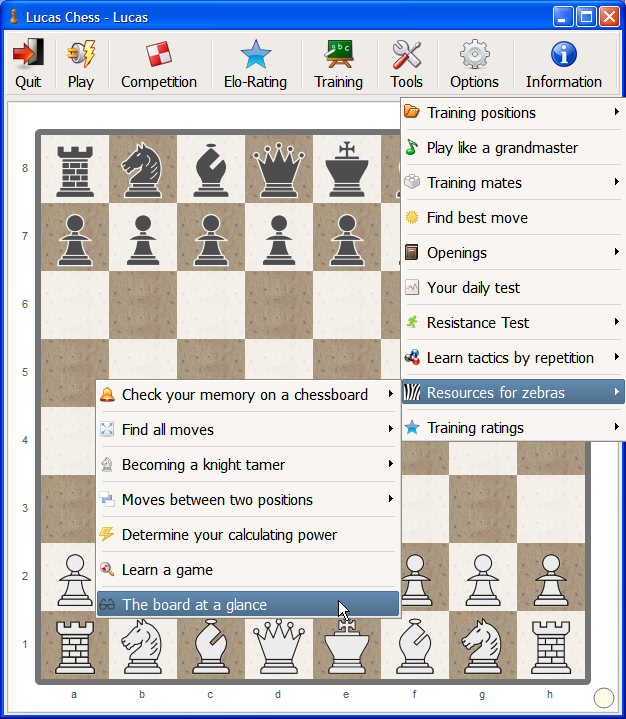Expand the Learn tactics by repetition arrow
This screenshot has height=719, width=626.
point(617,357)
